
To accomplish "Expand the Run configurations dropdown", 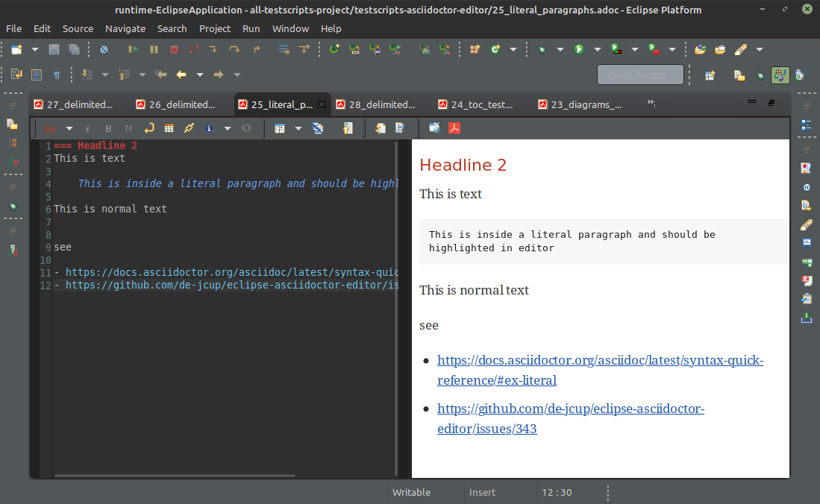I will 597,49.
